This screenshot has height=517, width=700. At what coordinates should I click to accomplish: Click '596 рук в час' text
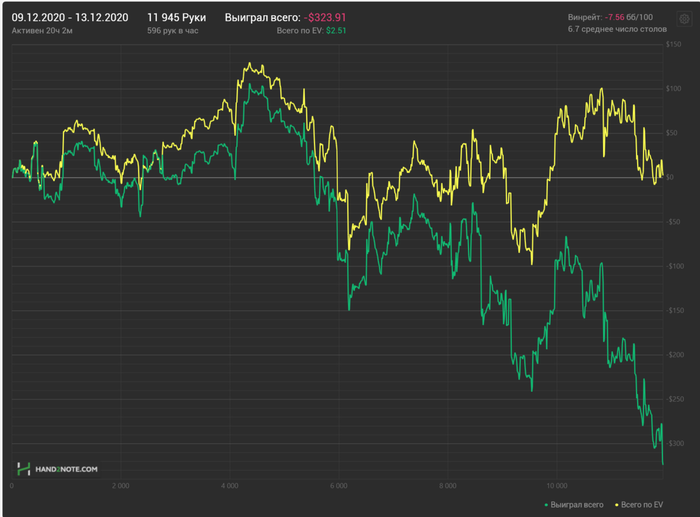pos(173,31)
